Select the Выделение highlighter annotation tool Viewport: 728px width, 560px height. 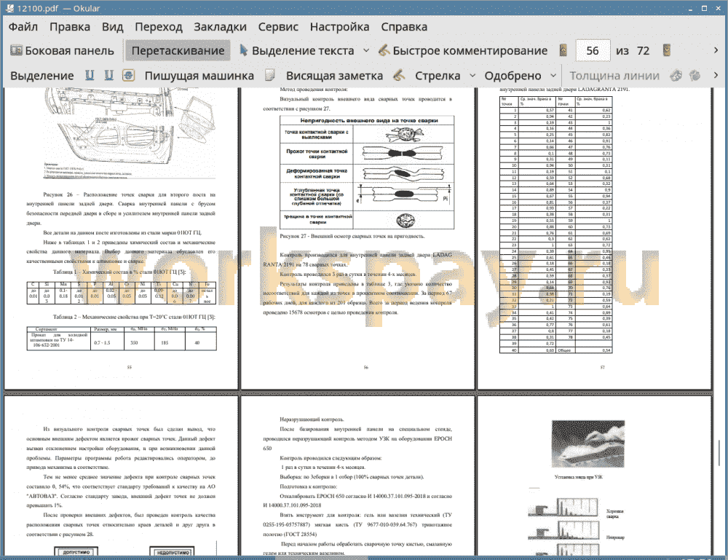click(41, 76)
